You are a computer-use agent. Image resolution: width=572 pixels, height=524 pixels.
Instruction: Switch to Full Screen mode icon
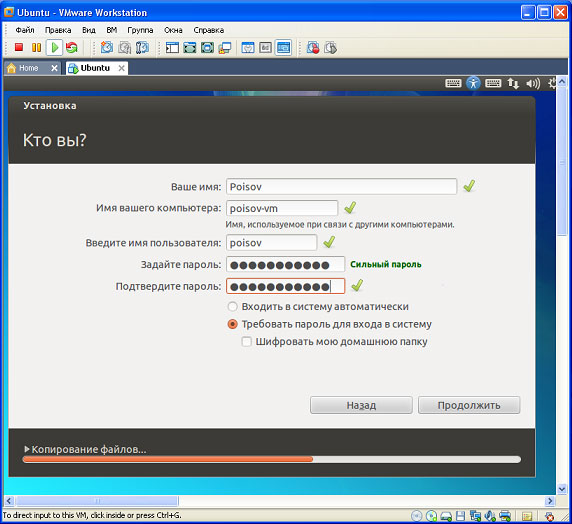(190, 47)
